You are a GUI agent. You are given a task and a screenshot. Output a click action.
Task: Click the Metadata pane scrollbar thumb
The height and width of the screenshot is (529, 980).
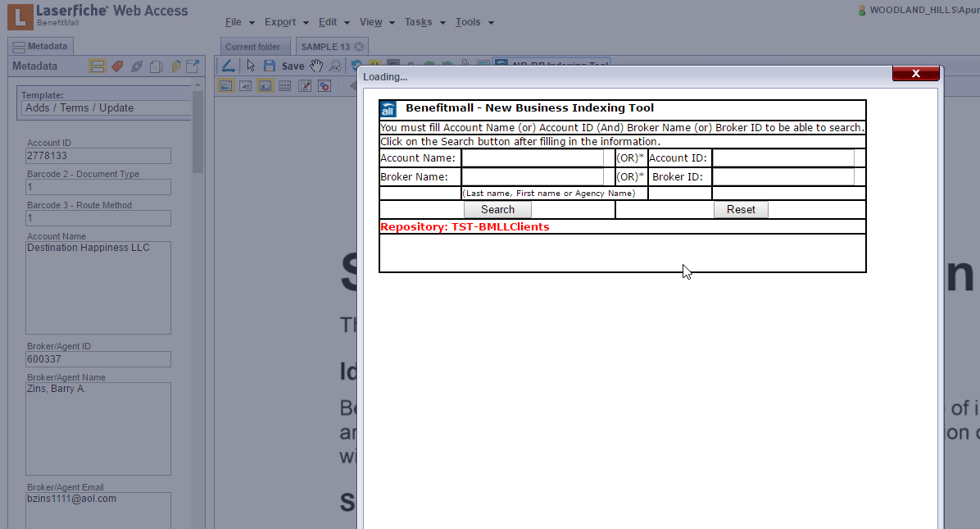(x=198, y=132)
